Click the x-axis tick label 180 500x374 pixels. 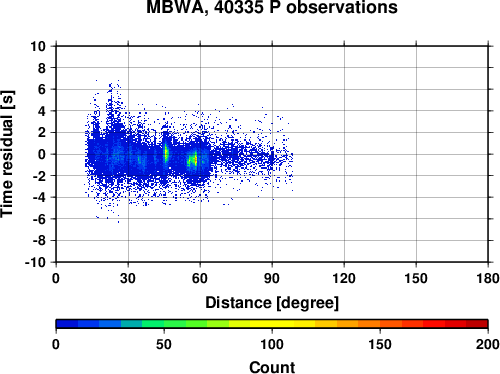click(488, 278)
